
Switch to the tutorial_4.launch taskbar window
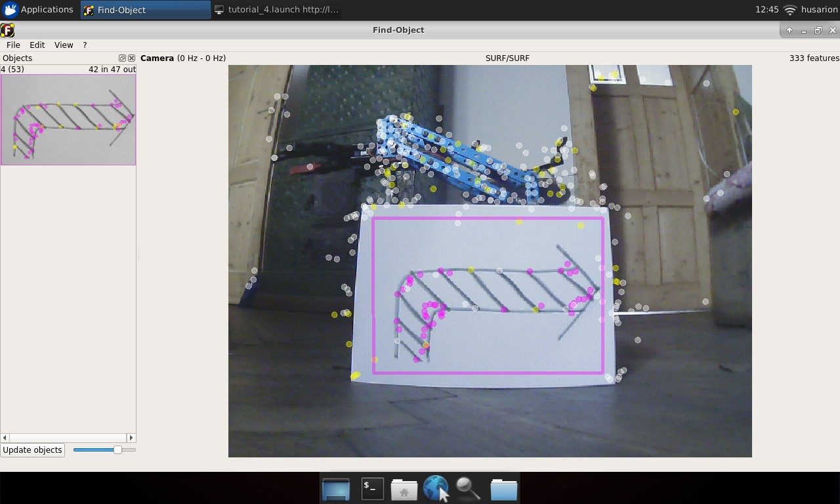point(276,10)
